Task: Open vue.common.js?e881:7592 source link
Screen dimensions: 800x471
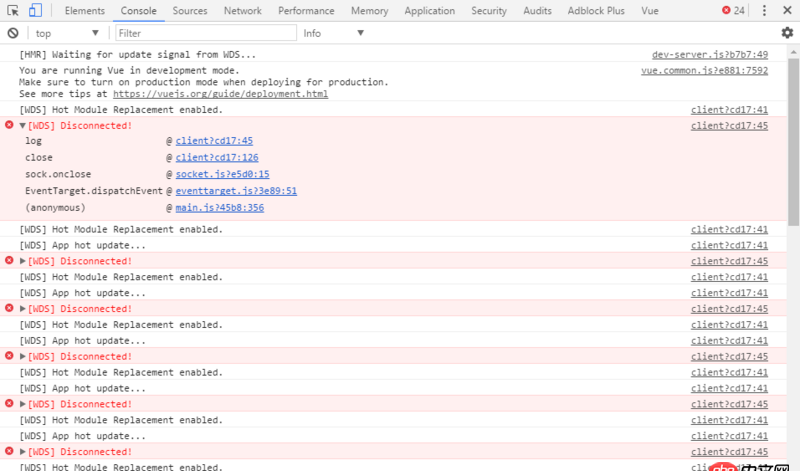Action: tap(704, 70)
